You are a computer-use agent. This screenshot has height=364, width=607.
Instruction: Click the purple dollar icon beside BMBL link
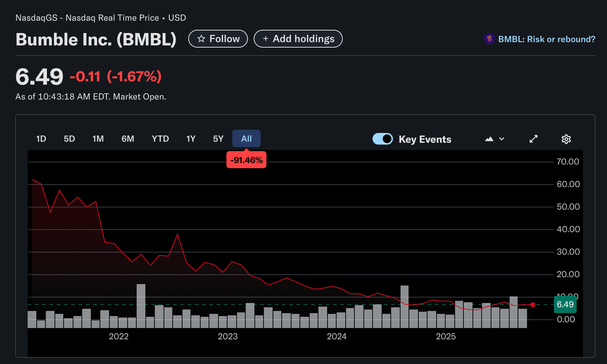[x=489, y=39]
